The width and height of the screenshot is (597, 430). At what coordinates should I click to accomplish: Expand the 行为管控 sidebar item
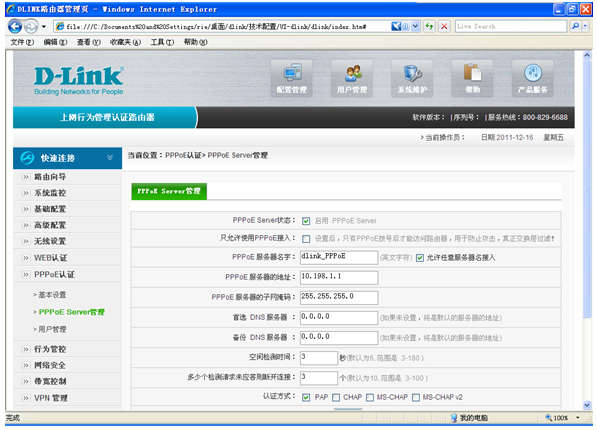(x=67, y=349)
